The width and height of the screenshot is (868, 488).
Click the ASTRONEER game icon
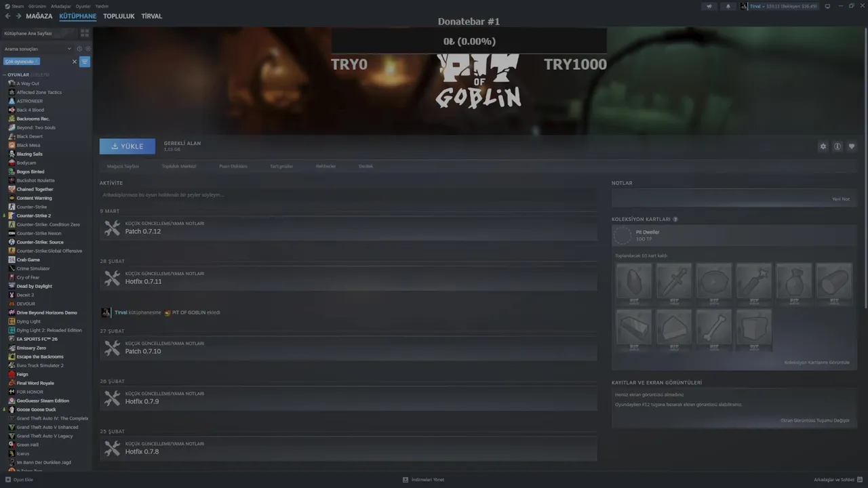pyautogui.click(x=12, y=101)
